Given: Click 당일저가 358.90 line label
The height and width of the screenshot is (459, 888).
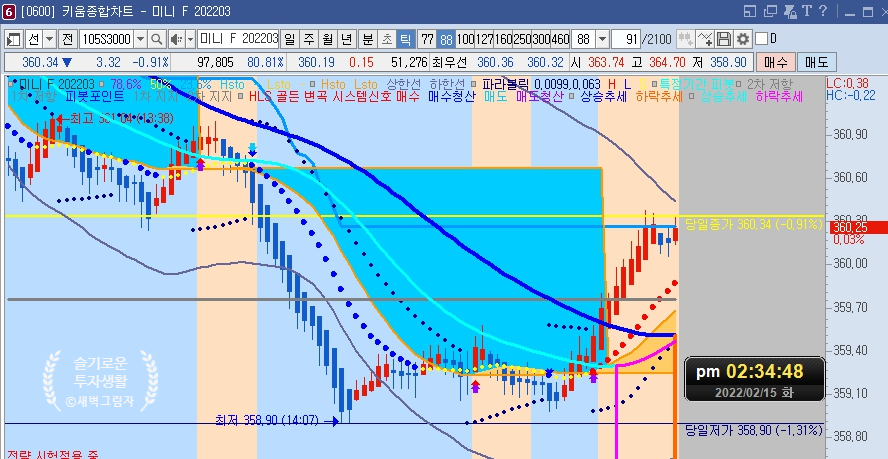Looking at the screenshot, I should [753, 431].
